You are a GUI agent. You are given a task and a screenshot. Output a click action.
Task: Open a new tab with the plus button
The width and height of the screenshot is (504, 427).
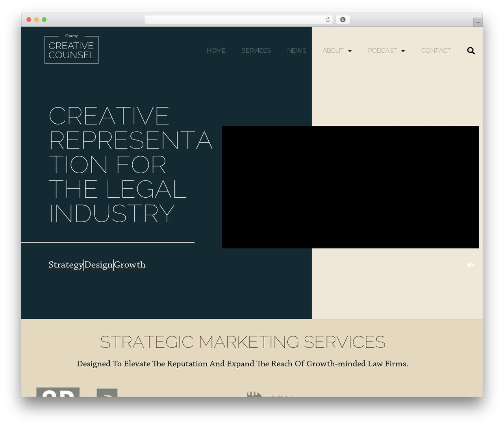click(478, 22)
